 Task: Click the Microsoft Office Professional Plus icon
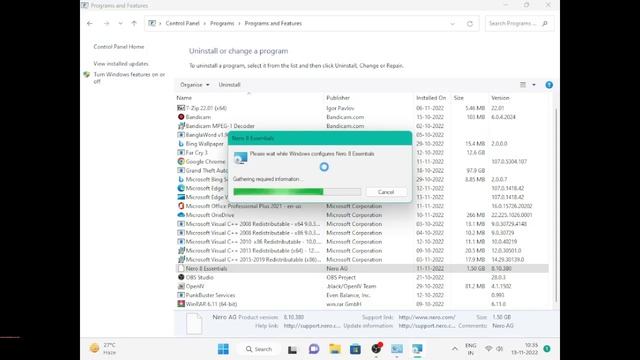[181, 206]
